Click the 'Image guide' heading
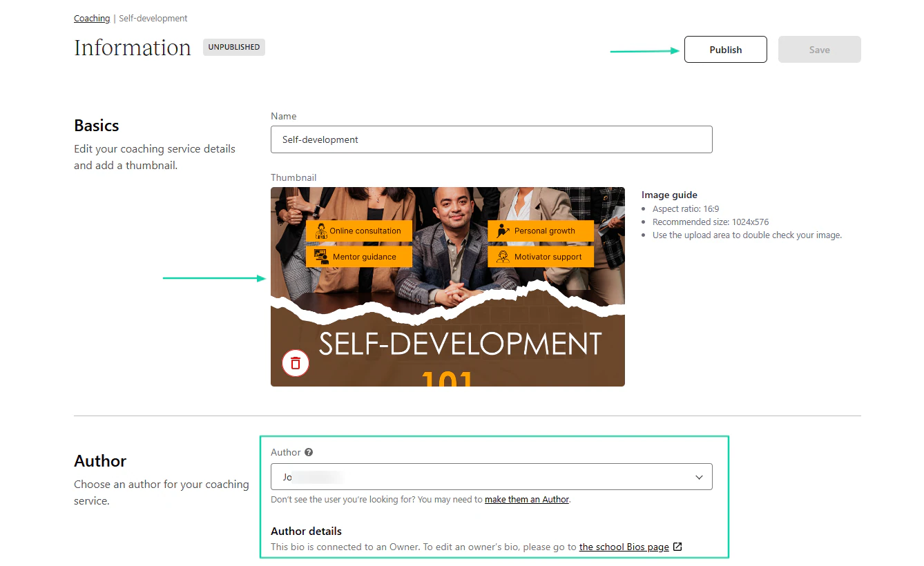 (669, 195)
